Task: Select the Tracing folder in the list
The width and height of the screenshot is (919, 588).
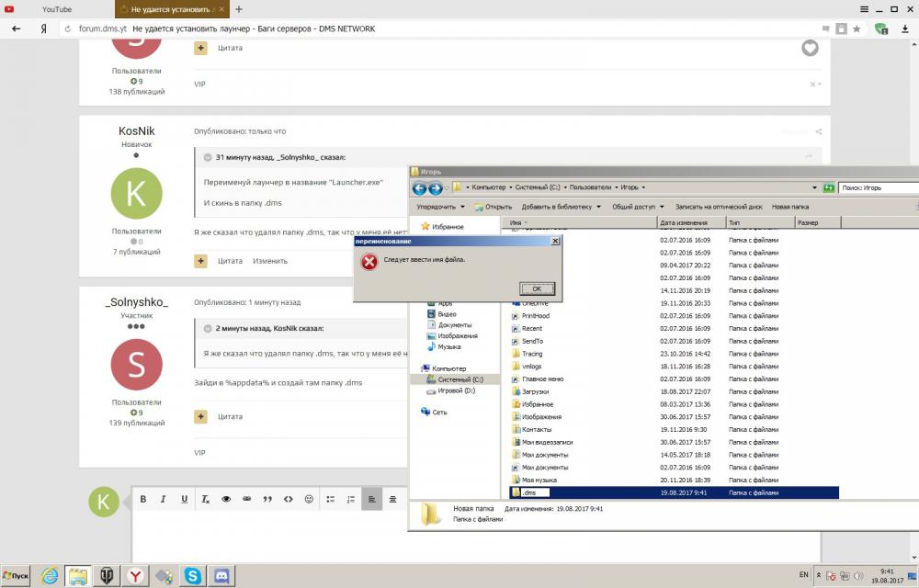Action: tap(674, 354)
